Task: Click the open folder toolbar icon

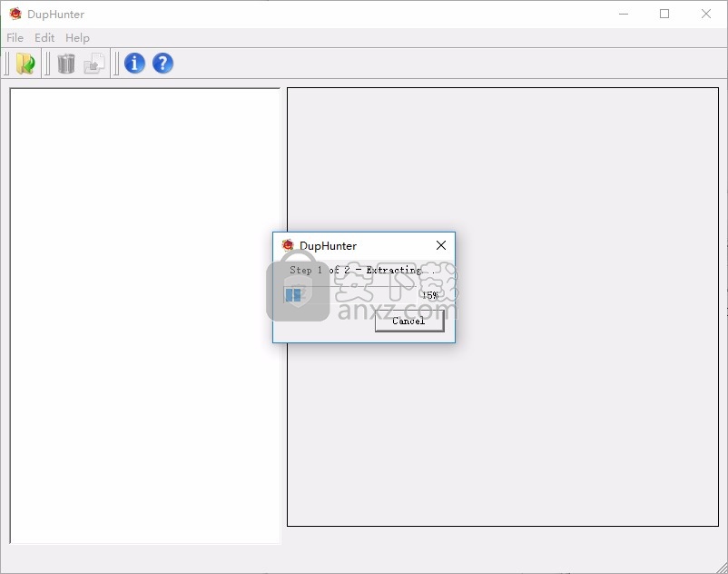Action: click(x=25, y=64)
